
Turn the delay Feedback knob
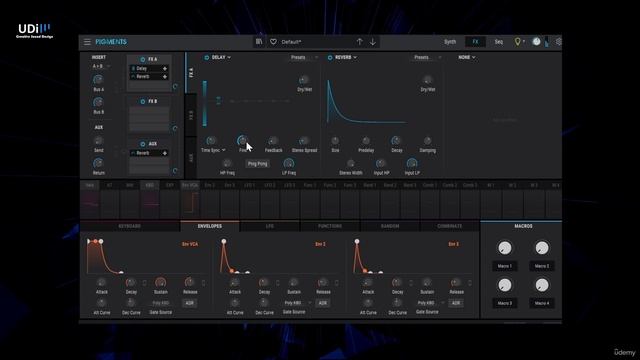(273, 141)
